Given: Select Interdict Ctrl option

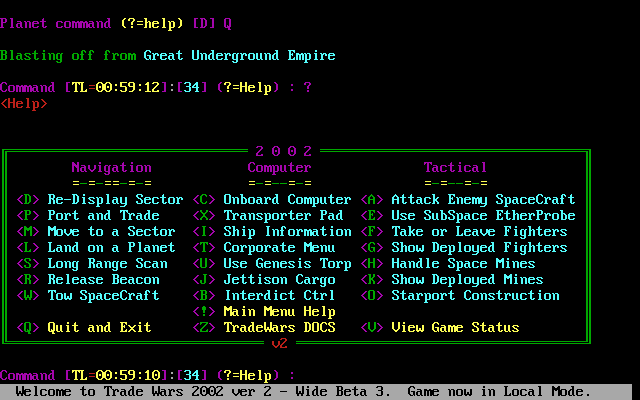Looking at the screenshot, I should pos(264,296).
